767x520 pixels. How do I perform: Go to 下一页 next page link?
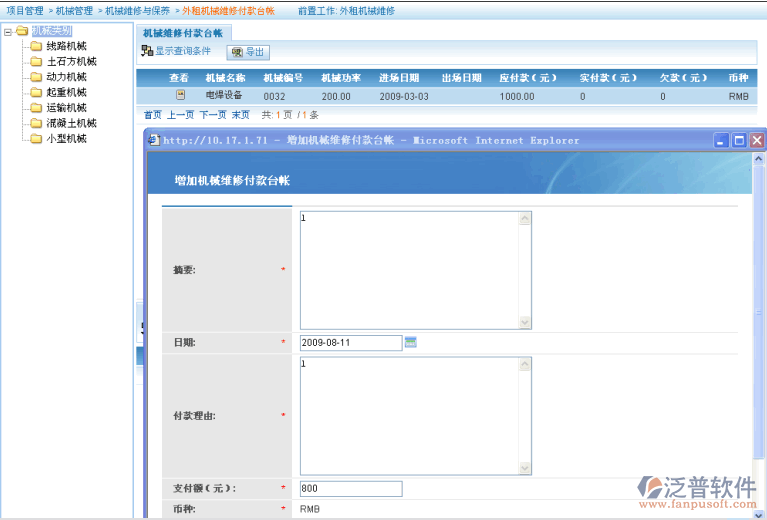(x=212, y=115)
